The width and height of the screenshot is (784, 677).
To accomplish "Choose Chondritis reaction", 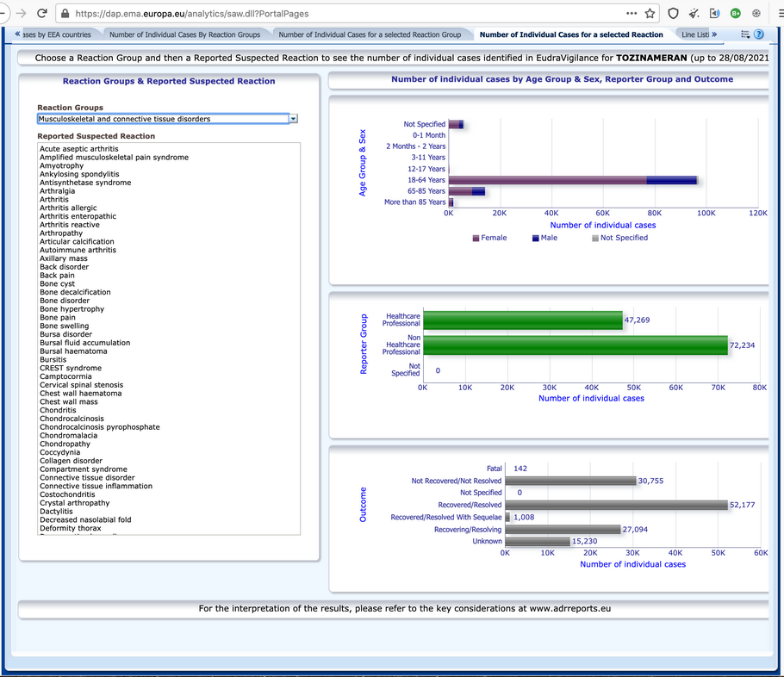I will coord(58,410).
